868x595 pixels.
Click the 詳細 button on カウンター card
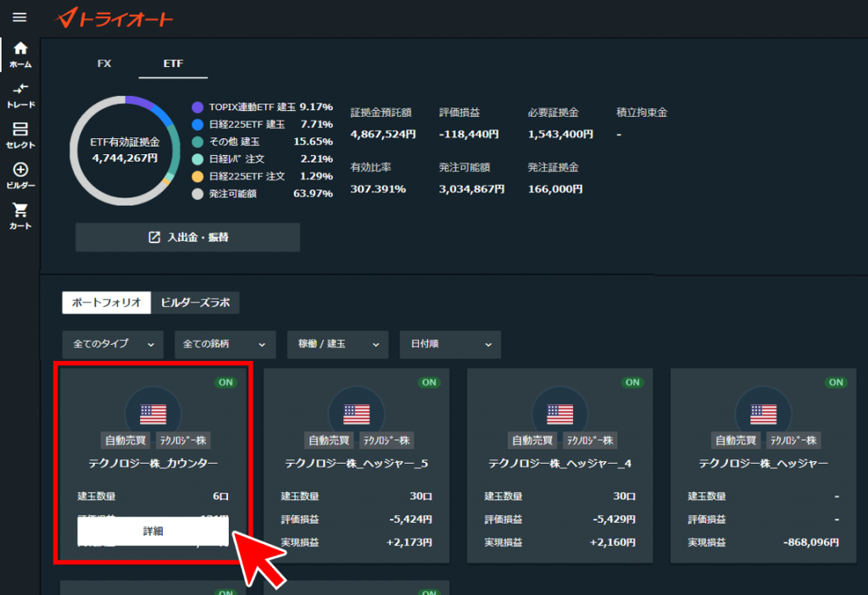coord(153,531)
